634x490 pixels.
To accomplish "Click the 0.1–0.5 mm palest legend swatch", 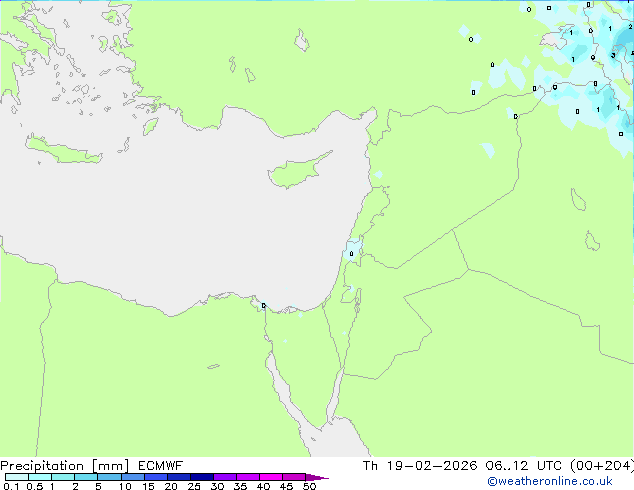I will (x=17, y=477).
